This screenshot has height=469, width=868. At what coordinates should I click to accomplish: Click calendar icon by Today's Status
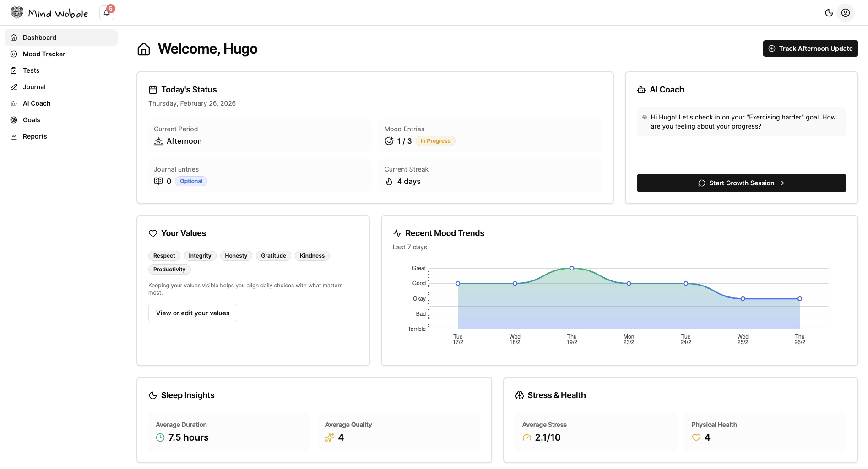(153, 90)
